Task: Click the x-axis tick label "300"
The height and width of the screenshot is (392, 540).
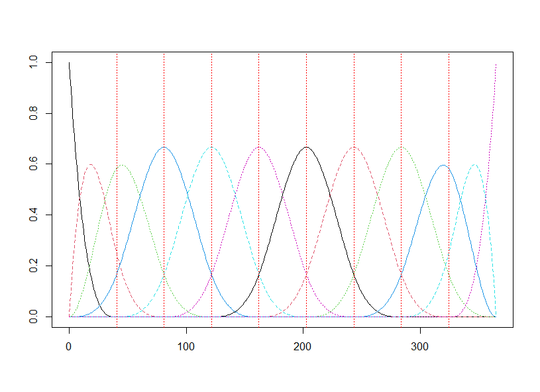Action: (x=420, y=346)
